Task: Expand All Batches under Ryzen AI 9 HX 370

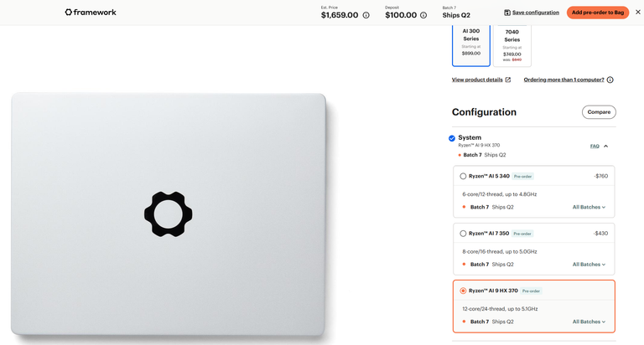Action: click(589, 322)
